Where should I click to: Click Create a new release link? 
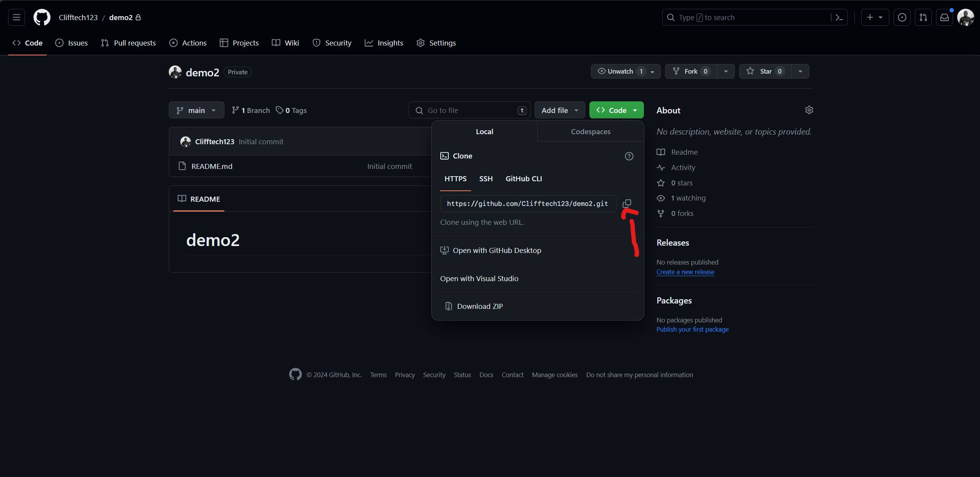click(x=685, y=272)
